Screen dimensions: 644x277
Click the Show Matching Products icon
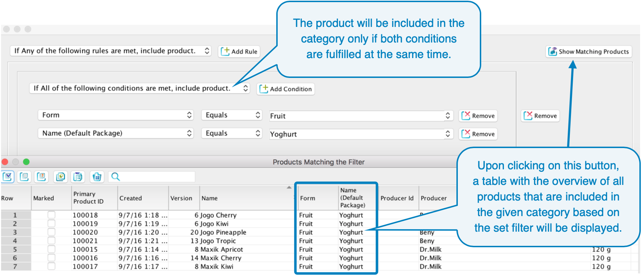coord(553,51)
